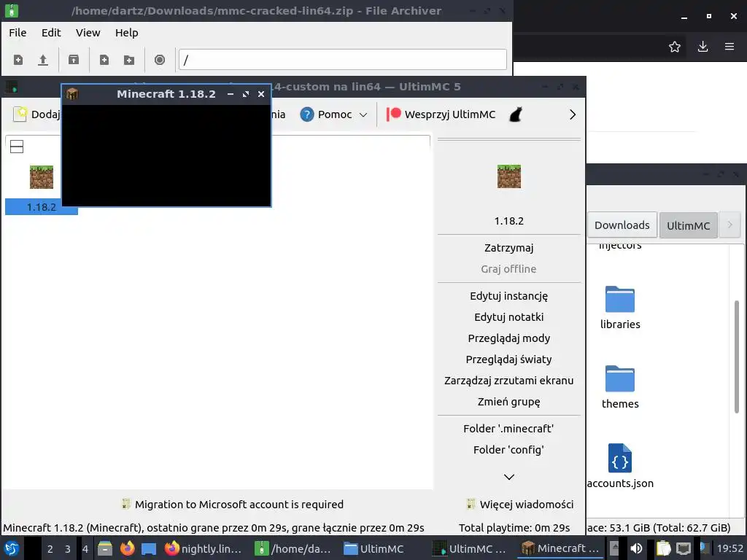Switch to the UltimMC folder taskbar item
This screenshot has height=560, width=747.
coord(374,548)
